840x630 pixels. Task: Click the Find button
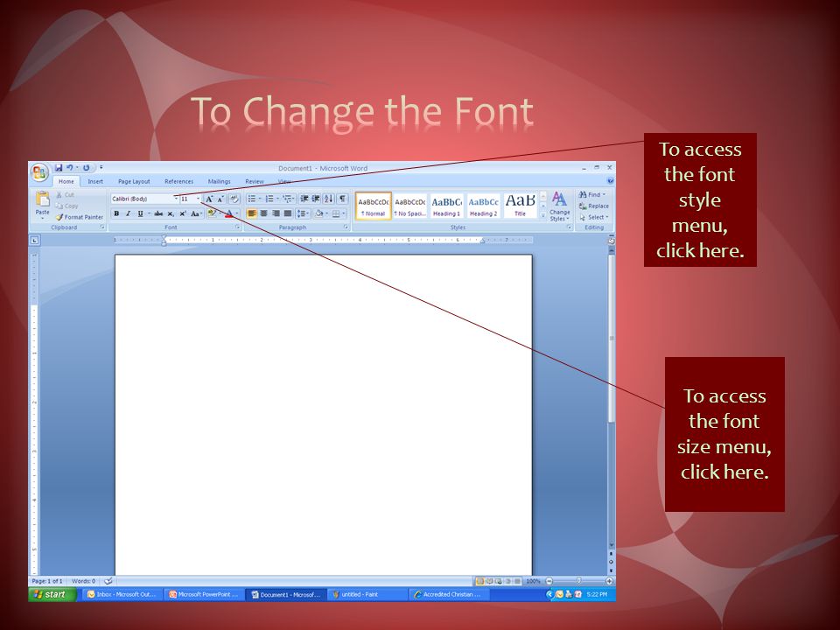tap(592, 194)
